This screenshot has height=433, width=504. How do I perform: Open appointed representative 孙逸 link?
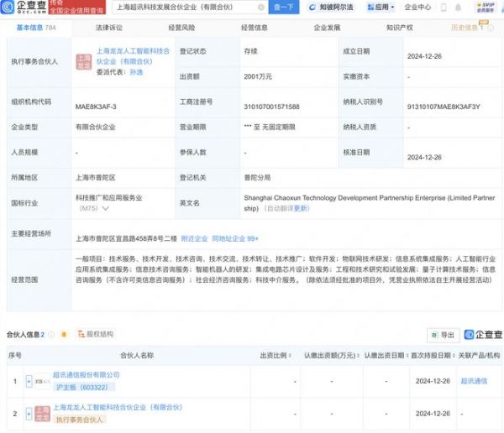[x=136, y=72]
